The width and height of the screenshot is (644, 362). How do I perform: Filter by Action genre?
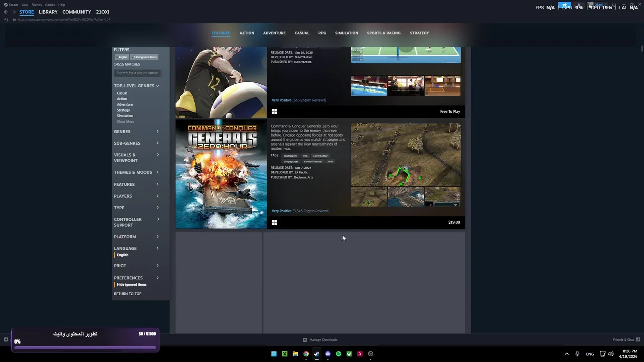pyautogui.click(x=122, y=99)
